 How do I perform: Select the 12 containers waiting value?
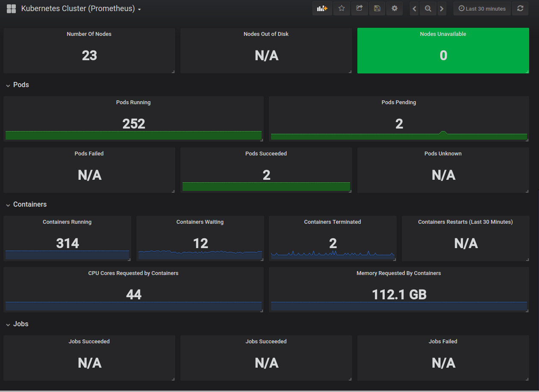pyautogui.click(x=200, y=243)
